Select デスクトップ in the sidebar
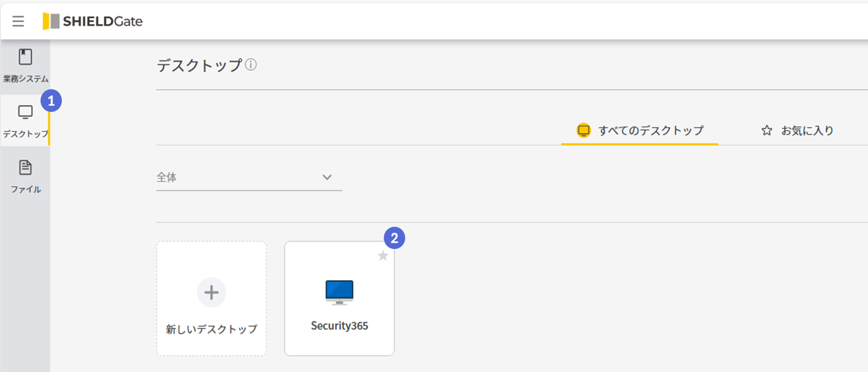The image size is (868, 372). (25, 121)
